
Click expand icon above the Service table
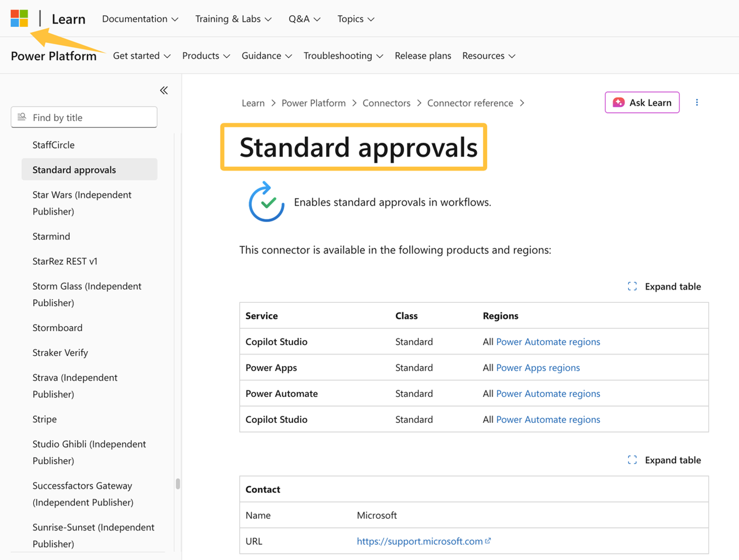[x=632, y=286]
